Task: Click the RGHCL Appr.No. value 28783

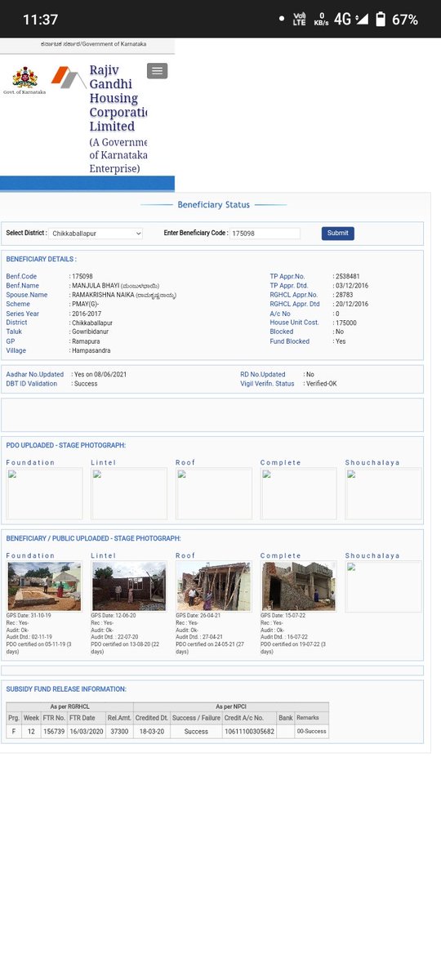Action: pos(345,295)
